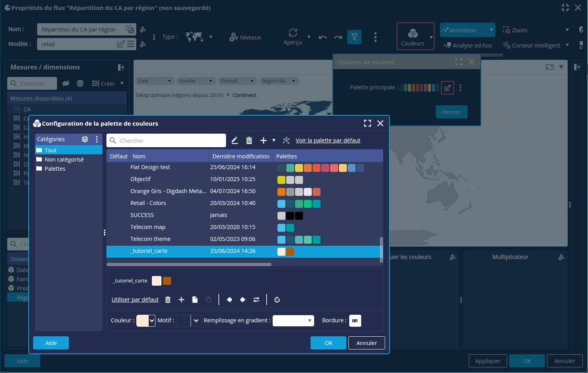
Task: Reset the palette with the circular arrow icon
Action: click(277, 300)
